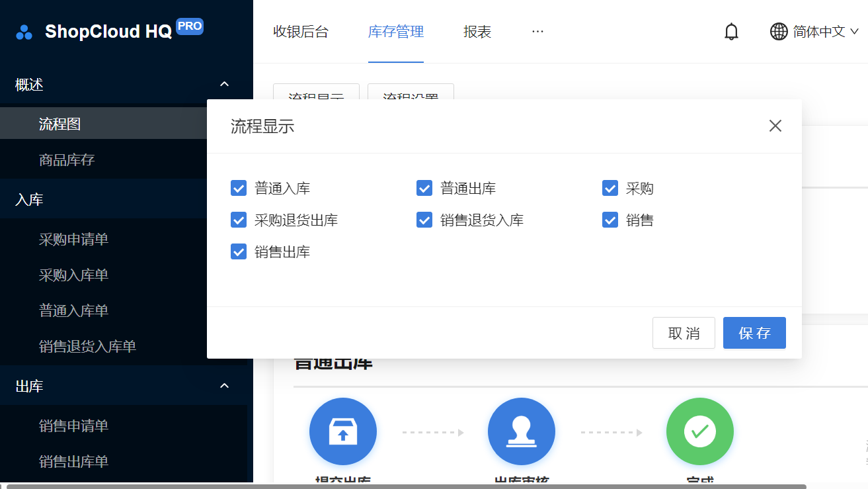Click the green 完成 checkmark icon
This screenshot has height=489, width=868.
(700, 431)
